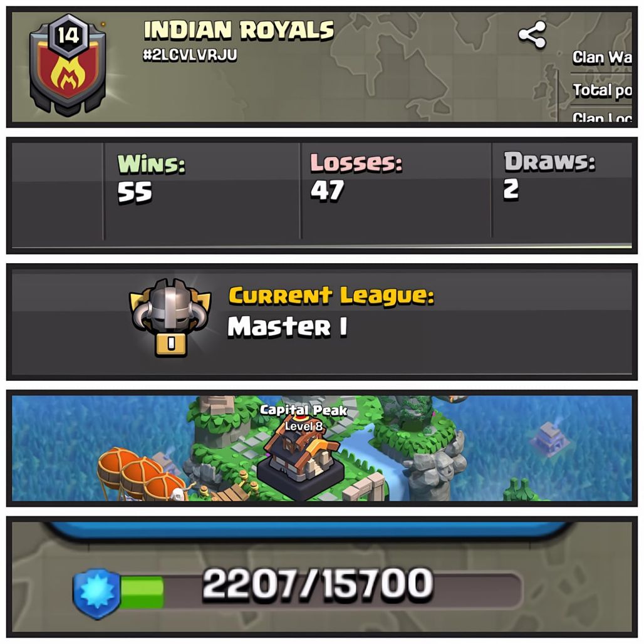644x644 pixels.
Task: Open the Losses stat cell
Action: tap(395, 191)
